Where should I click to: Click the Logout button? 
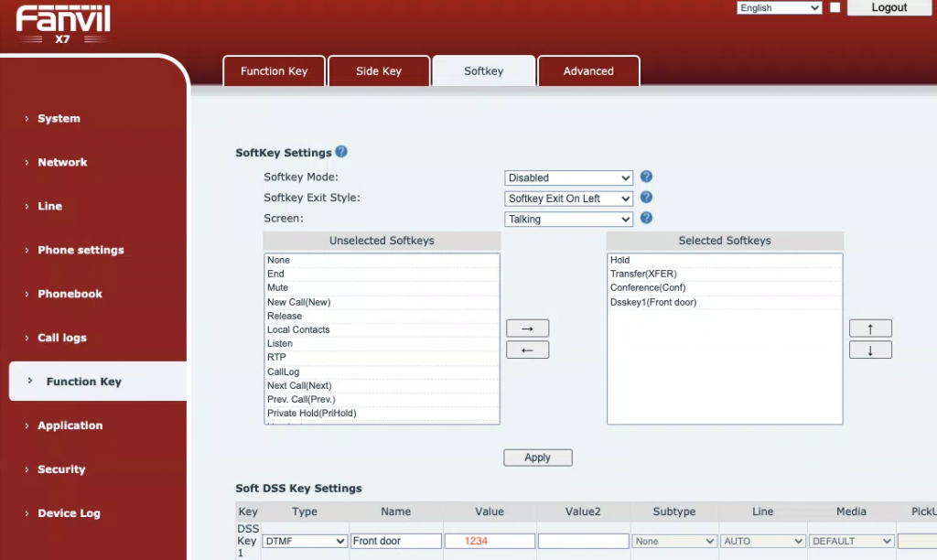point(889,8)
